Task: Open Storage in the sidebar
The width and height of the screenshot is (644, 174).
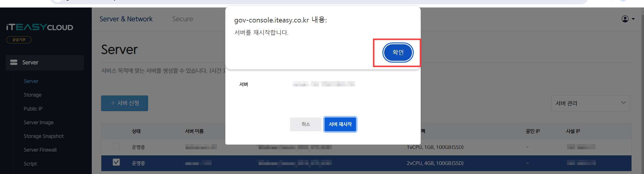Action: 33,95
